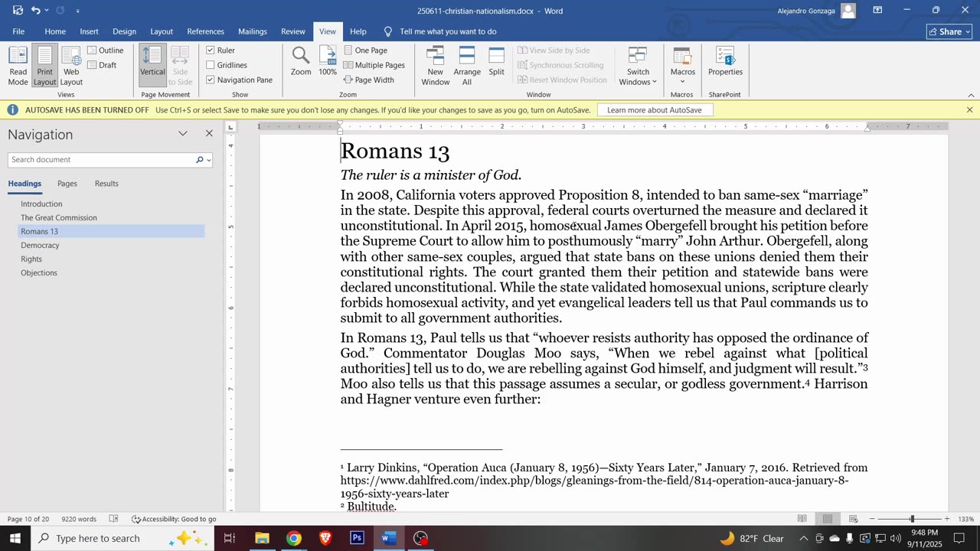The width and height of the screenshot is (980, 551).
Task: Close the Navigation pane
Action: [x=209, y=134]
